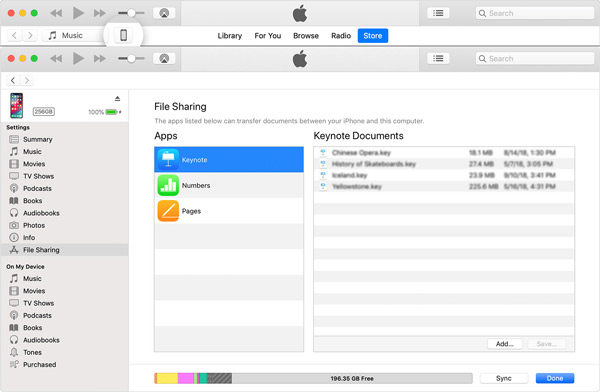Open AirPlay menu in the top window
Screen dimensions: 600x392
(x=164, y=13)
